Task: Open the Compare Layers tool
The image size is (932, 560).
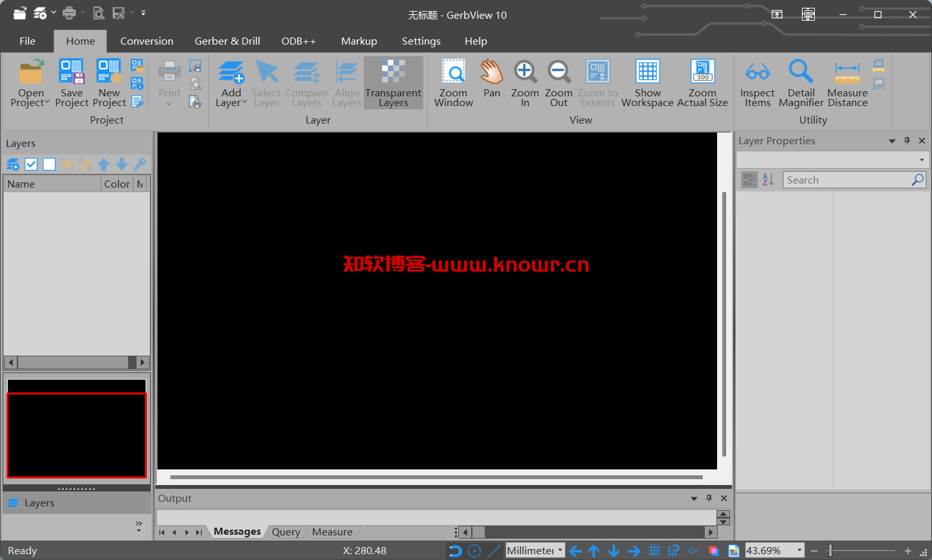Action: click(x=306, y=83)
